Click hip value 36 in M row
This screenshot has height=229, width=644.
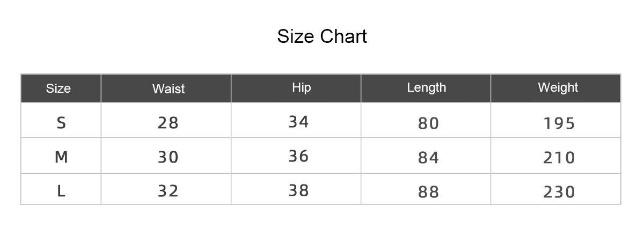click(x=298, y=156)
